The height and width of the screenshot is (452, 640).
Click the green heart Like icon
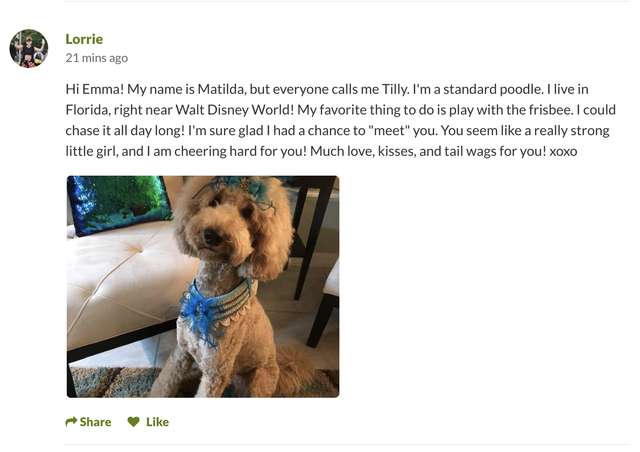133,421
